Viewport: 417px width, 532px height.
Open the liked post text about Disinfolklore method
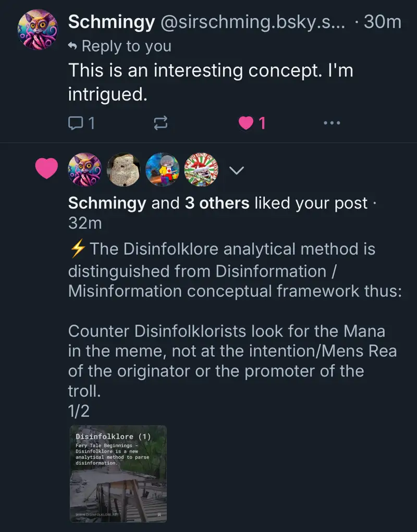pos(232,320)
